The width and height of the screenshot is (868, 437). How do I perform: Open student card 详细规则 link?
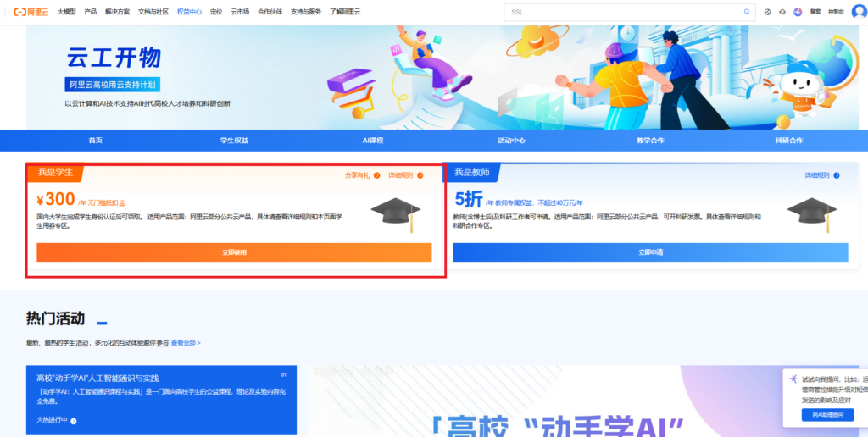(400, 175)
